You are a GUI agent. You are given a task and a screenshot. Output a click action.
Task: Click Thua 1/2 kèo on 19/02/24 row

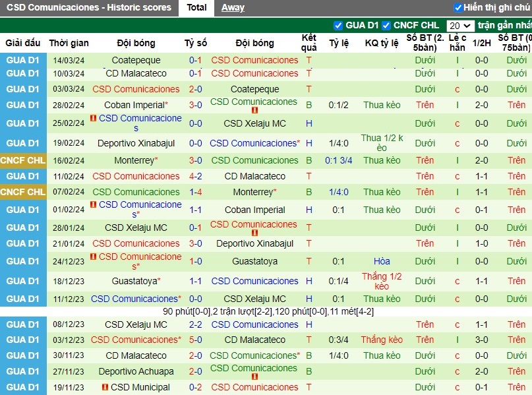click(382, 143)
